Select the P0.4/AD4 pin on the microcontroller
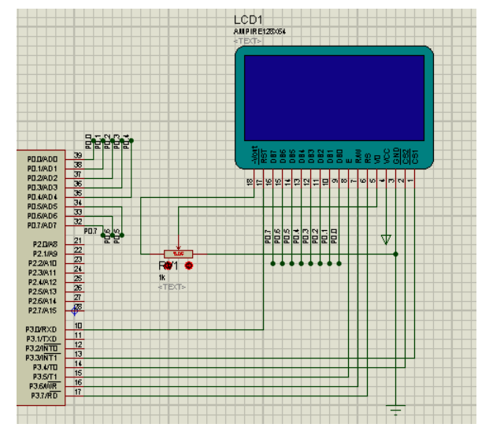 tap(42, 197)
